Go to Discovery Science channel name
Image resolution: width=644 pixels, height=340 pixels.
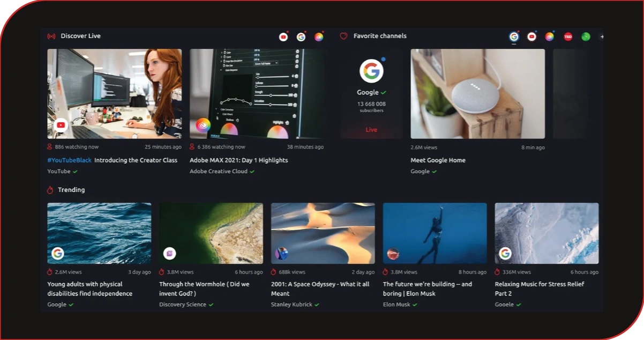pyautogui.click(x=183, y=305)
